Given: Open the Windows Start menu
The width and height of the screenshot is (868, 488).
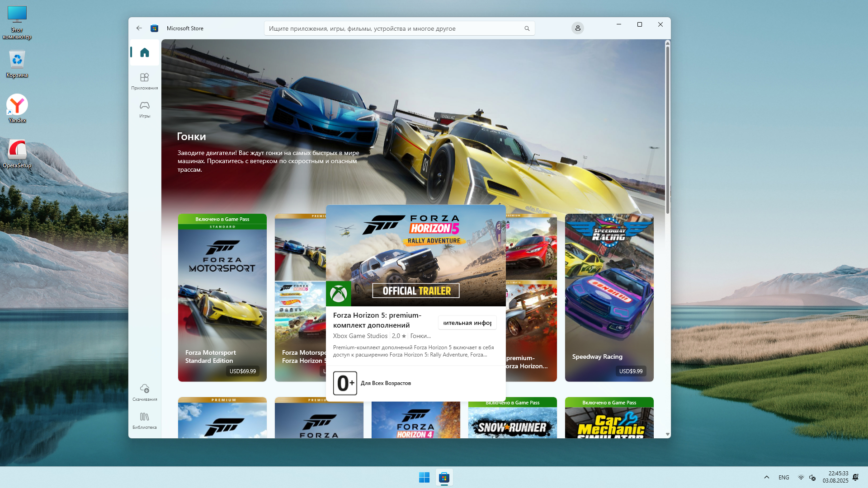Looking at the screenshot, I should click(x=424, y=477).
